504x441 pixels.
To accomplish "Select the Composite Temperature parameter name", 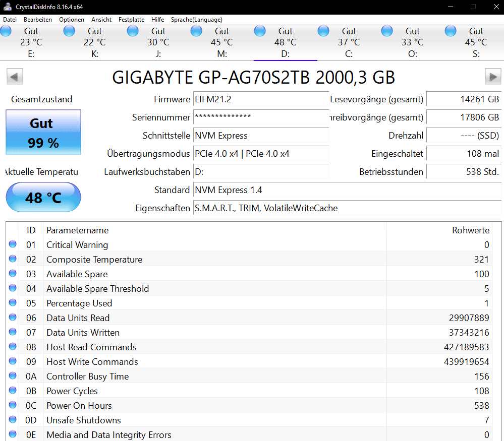I will pos(94,260).
